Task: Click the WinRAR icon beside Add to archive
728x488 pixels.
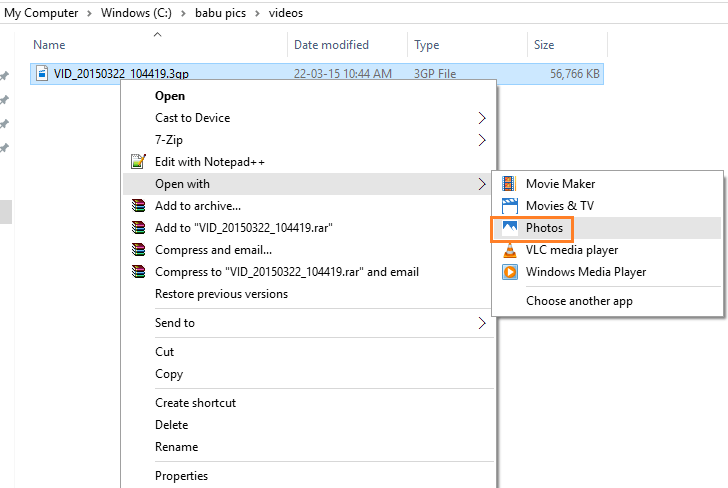Action: 138,206
